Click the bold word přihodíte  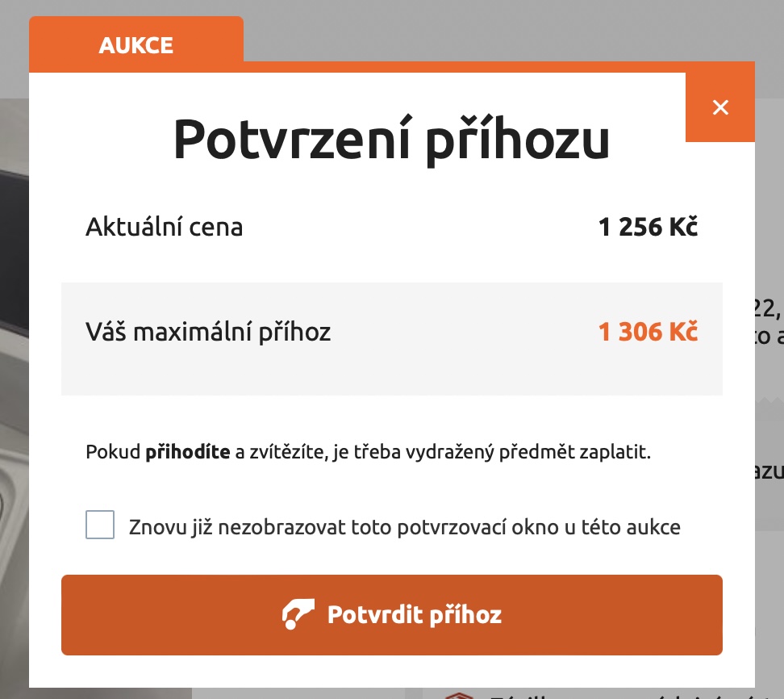[187, 452]
